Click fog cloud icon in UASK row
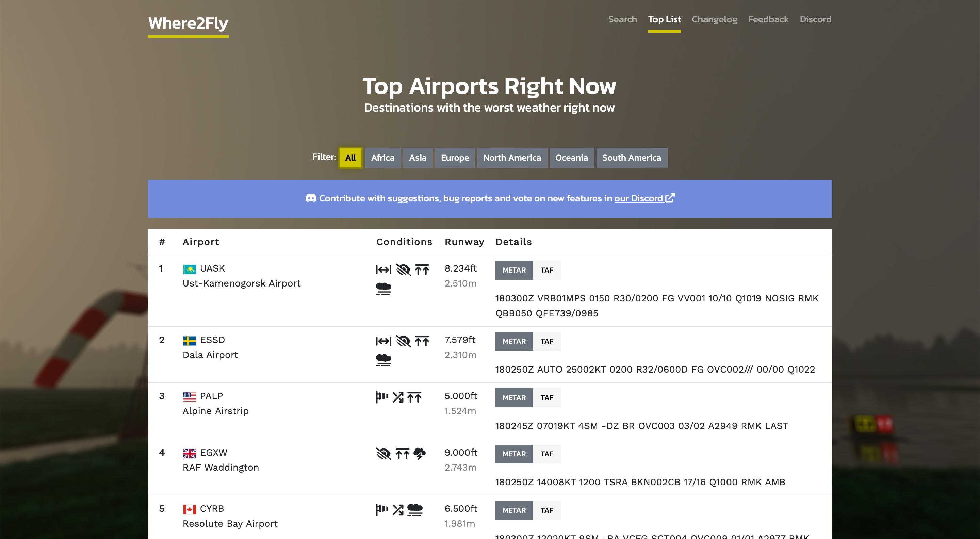980x539 pixels. 383,289
